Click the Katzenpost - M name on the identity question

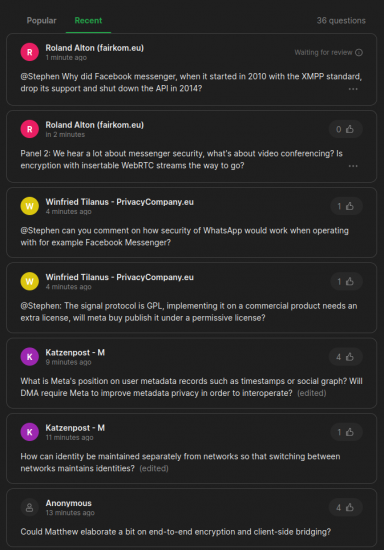coord(75,428)
